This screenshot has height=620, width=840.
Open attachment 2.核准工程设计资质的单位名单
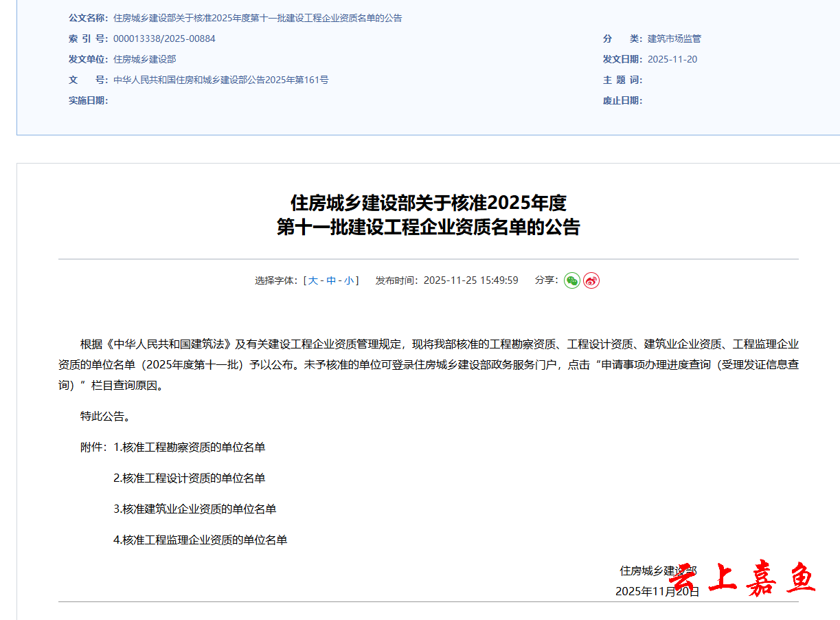point(190,478)
